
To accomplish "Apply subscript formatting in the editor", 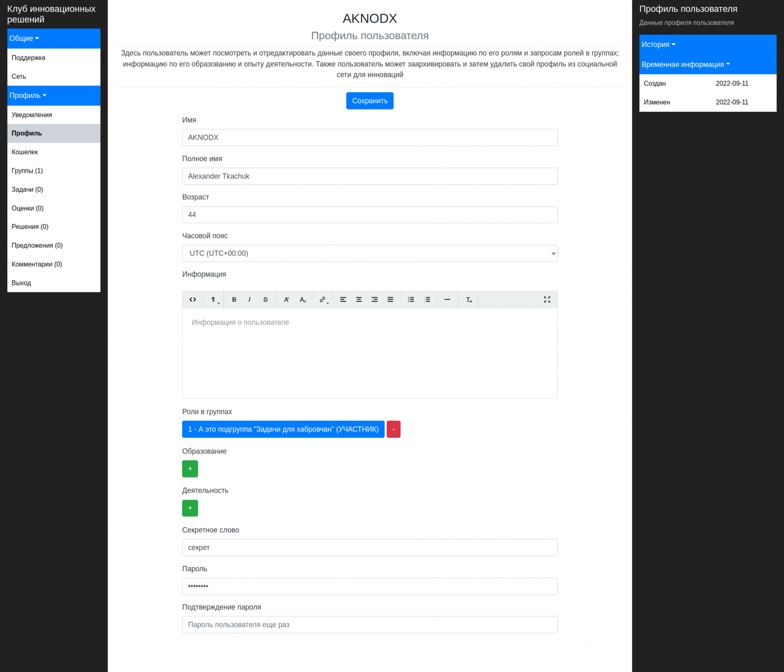I will [303, 300].
